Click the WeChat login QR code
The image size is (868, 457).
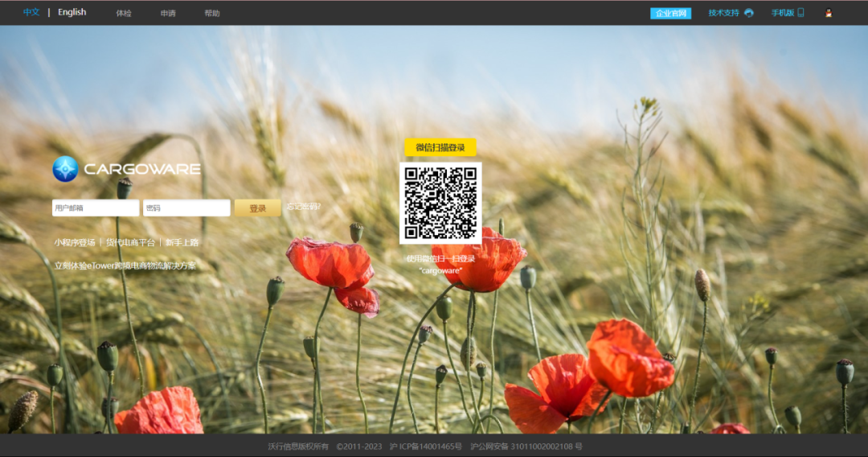point(440,204)
